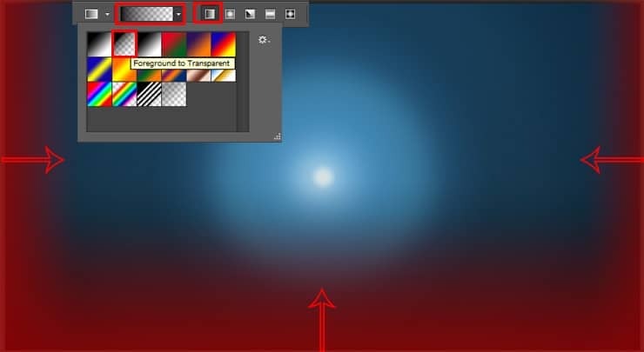
Task: Select the Chrome gradient swatch
Action: pos(224,75)
